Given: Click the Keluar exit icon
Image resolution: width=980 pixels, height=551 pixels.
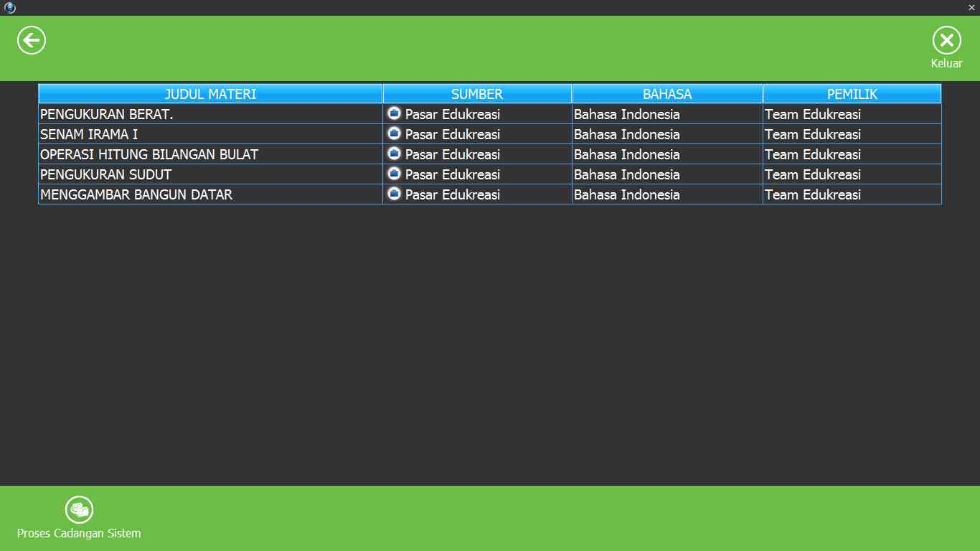Looking at the screenshot, I should (946, 40).
